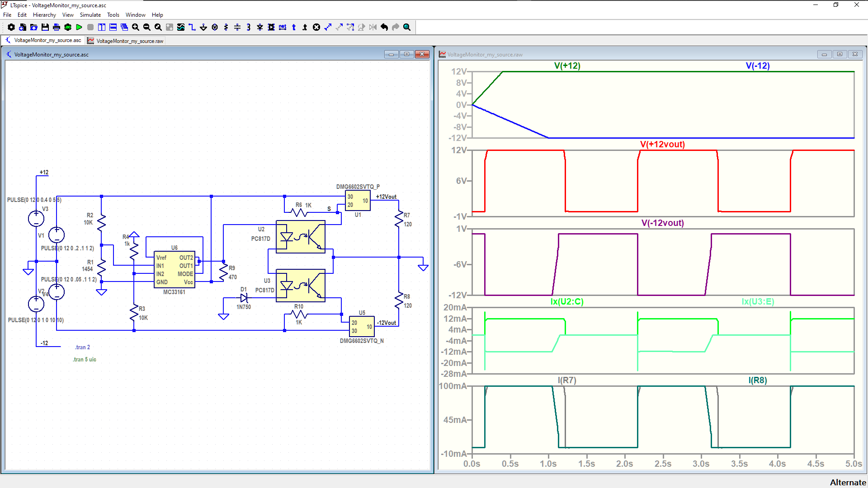Open Pick Visible Traces icon
868x488 pixels.
181,27
